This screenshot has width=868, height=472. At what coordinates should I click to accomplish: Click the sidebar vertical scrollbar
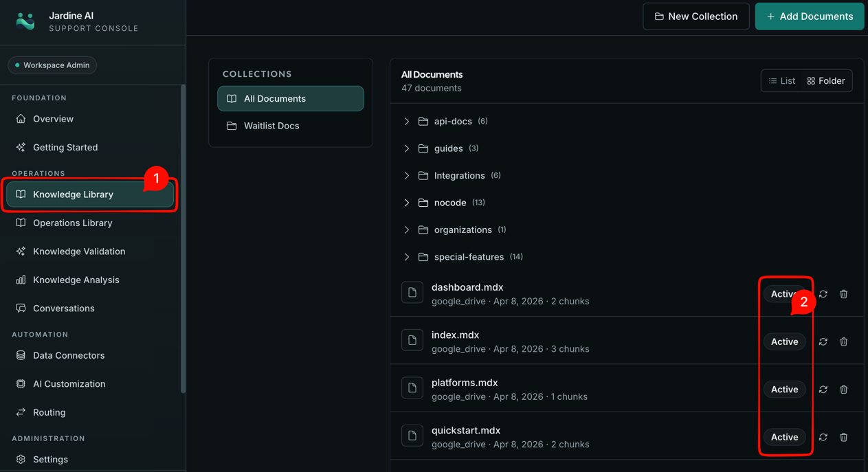coord(183,239)
